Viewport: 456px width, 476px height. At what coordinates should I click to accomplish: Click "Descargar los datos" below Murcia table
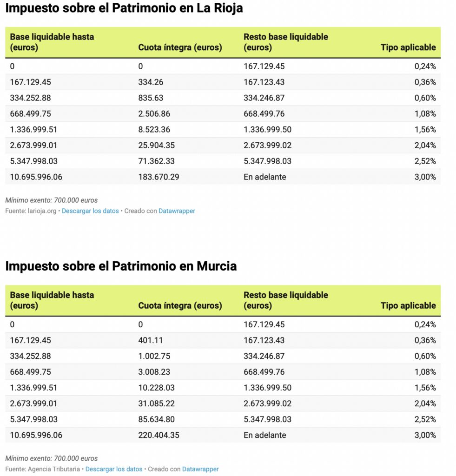[114, 469]
